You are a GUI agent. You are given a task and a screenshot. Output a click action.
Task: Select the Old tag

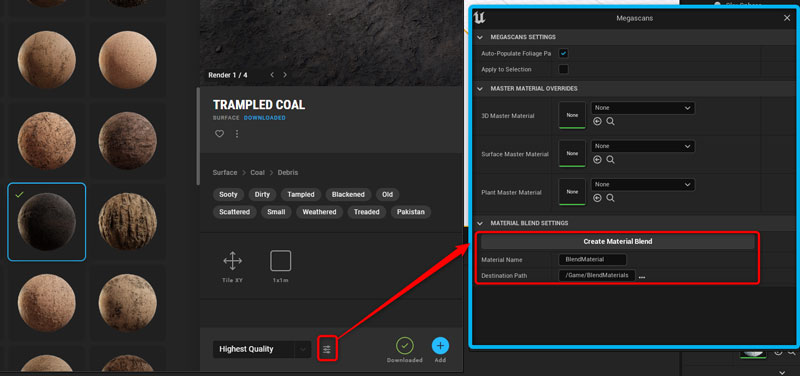coord(388,195)
